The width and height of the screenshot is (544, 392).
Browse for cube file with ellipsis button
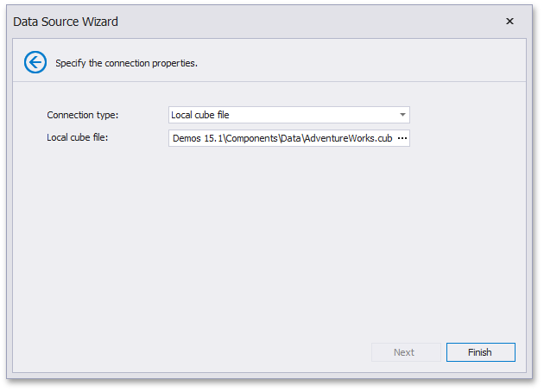tap(402, 138)
